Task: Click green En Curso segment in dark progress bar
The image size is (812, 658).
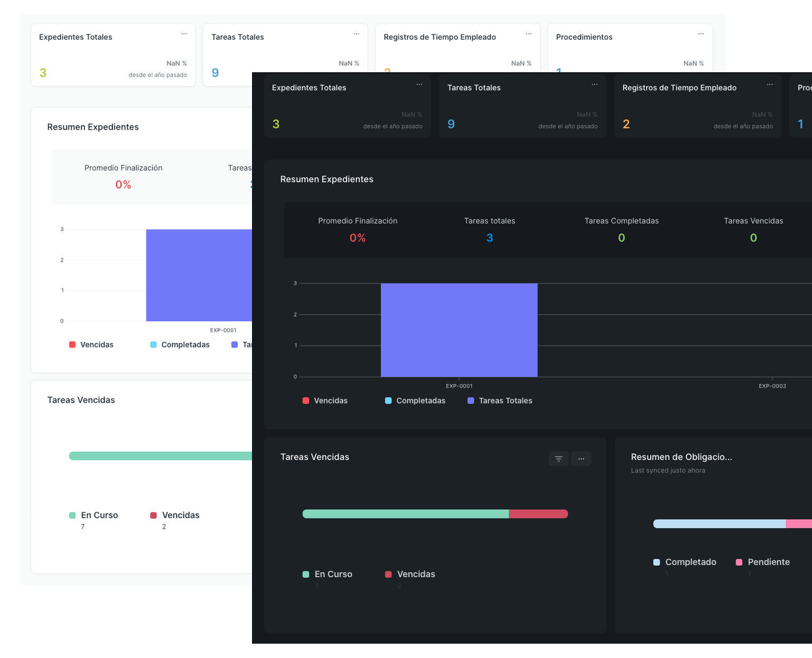Action: tap(405, 514)
